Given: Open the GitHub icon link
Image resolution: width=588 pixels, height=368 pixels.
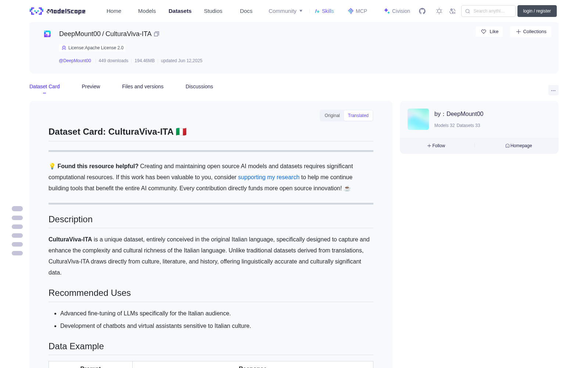Looking at the screenshot, I should tap(422, 11).
